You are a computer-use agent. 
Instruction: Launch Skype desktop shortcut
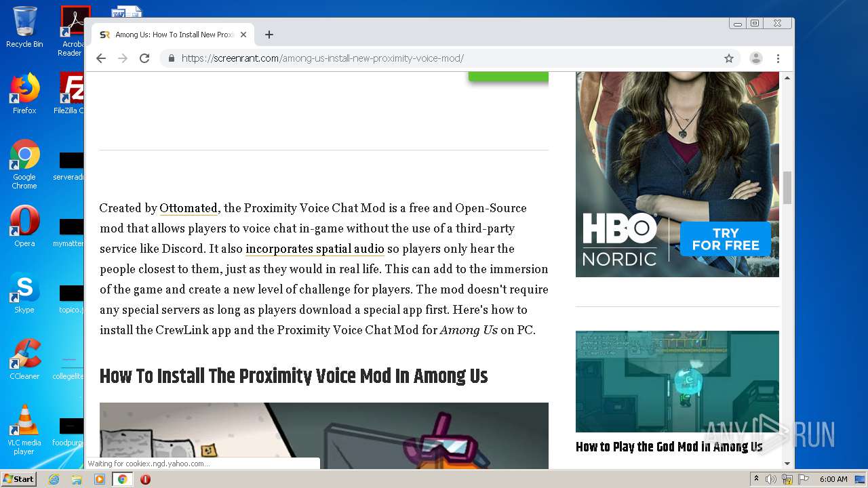click(x=24, y=293)
